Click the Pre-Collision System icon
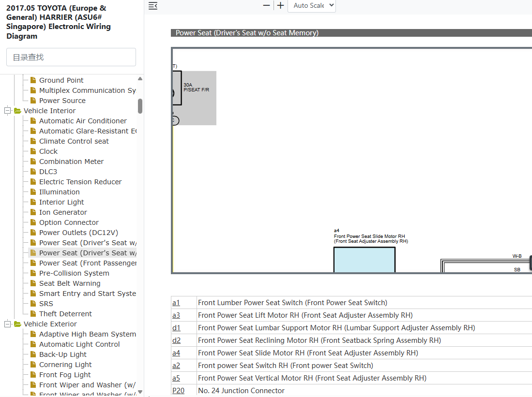532x397 pixels. (x=33, y=273)
